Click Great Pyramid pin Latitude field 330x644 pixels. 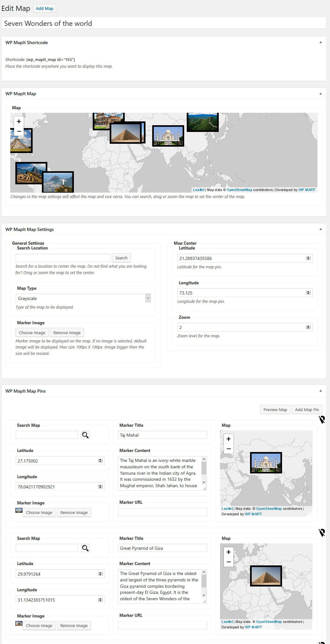point(60,574)
